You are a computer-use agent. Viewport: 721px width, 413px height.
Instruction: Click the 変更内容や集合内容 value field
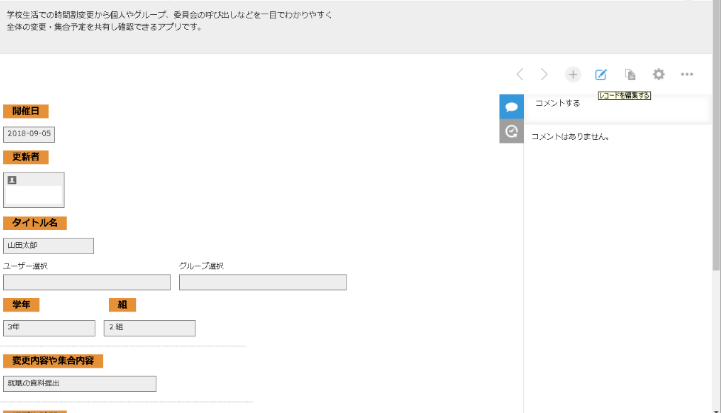[x=80, y=384]
